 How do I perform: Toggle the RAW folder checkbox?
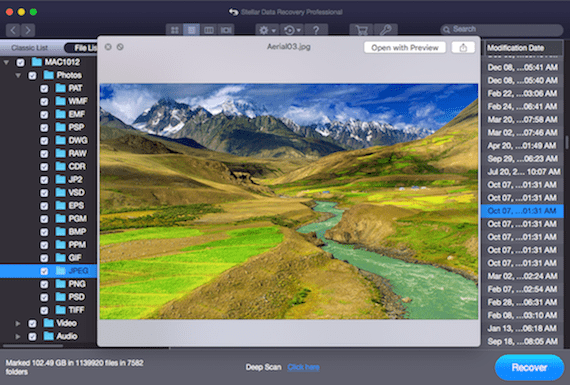tap(44, 154)
